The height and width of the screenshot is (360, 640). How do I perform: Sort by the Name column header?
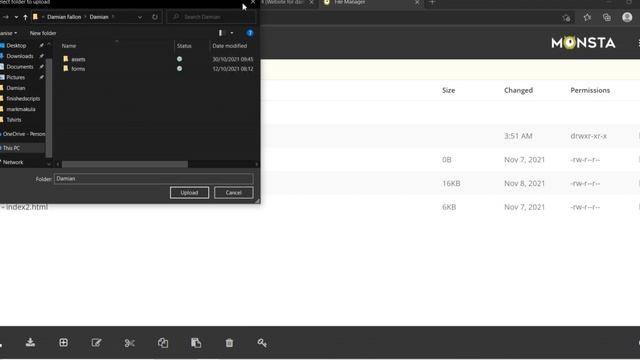(69, 46)
